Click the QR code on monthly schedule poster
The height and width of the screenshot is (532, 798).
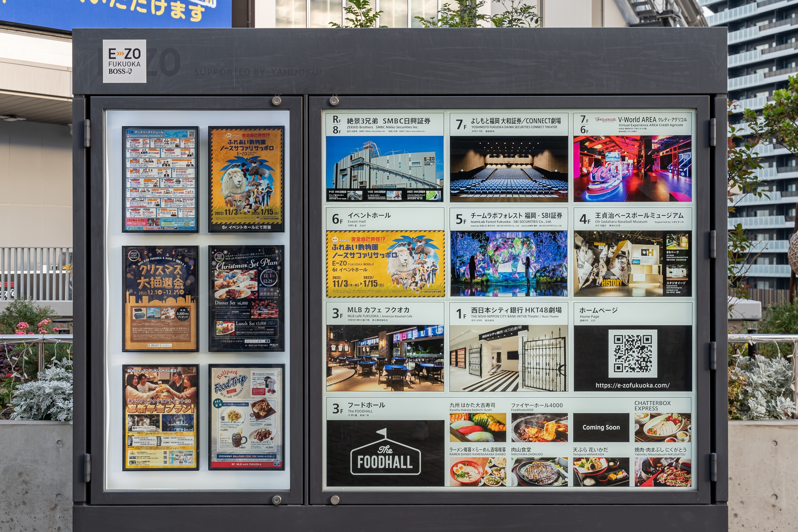tap(191, 134)
